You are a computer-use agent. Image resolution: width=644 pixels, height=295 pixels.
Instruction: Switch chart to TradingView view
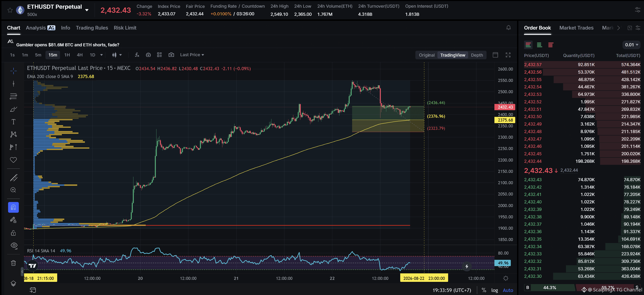pos(453,55)
